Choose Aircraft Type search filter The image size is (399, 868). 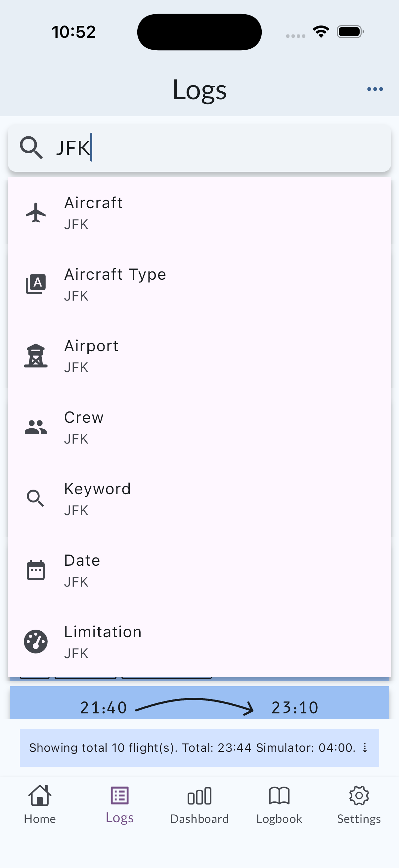pos(202,284)
